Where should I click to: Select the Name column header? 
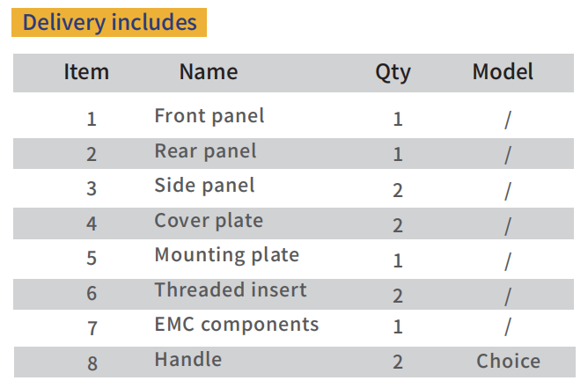pos(209,71)
